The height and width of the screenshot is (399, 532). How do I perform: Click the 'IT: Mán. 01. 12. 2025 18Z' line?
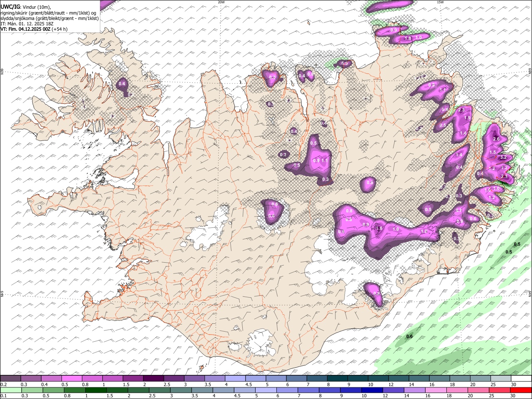(x=27, y=24)
